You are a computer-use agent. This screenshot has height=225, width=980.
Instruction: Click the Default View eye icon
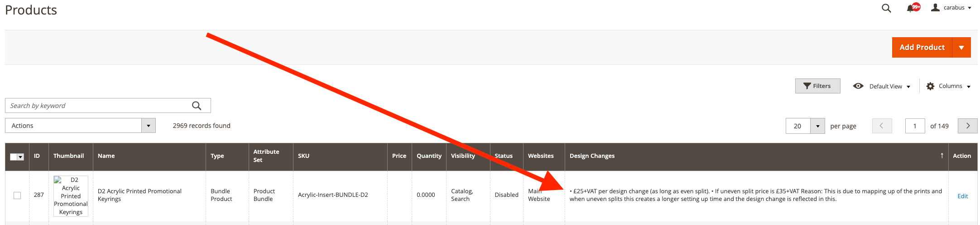click(x=858, y=86)
